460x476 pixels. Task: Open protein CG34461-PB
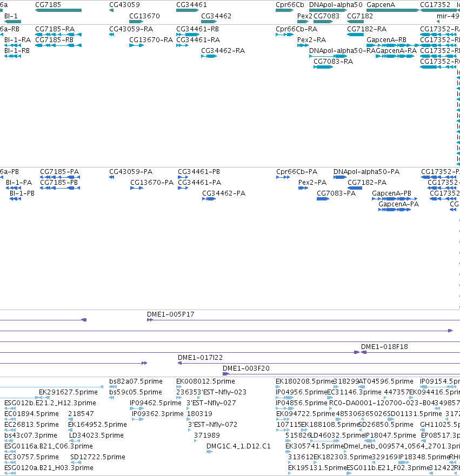199,172
